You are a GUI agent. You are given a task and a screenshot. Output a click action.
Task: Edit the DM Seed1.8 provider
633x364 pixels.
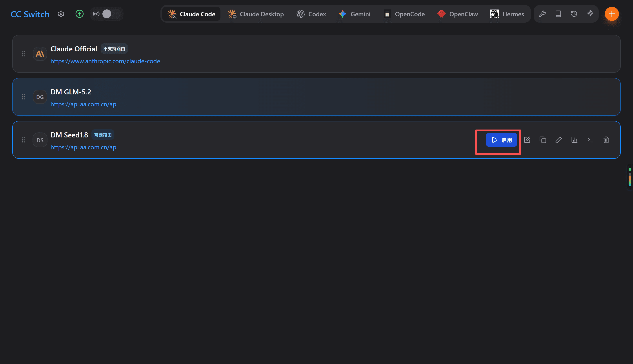tap(527, 140)
